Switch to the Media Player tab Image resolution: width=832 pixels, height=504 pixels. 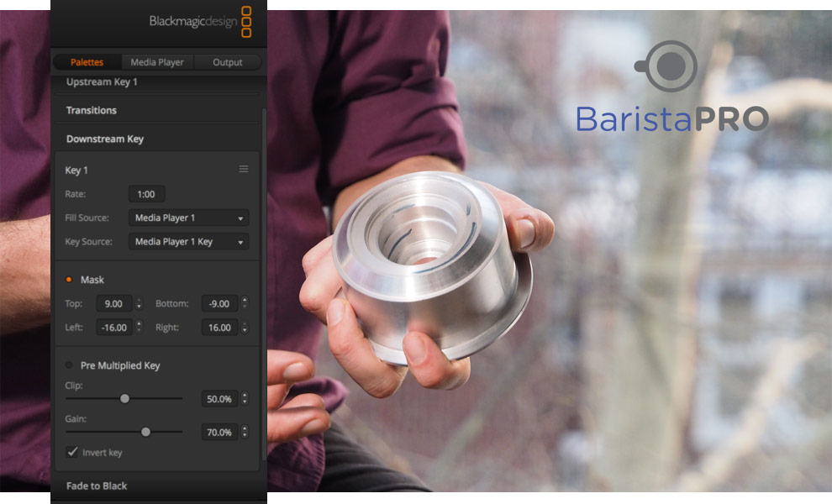(x=156, y=61)
